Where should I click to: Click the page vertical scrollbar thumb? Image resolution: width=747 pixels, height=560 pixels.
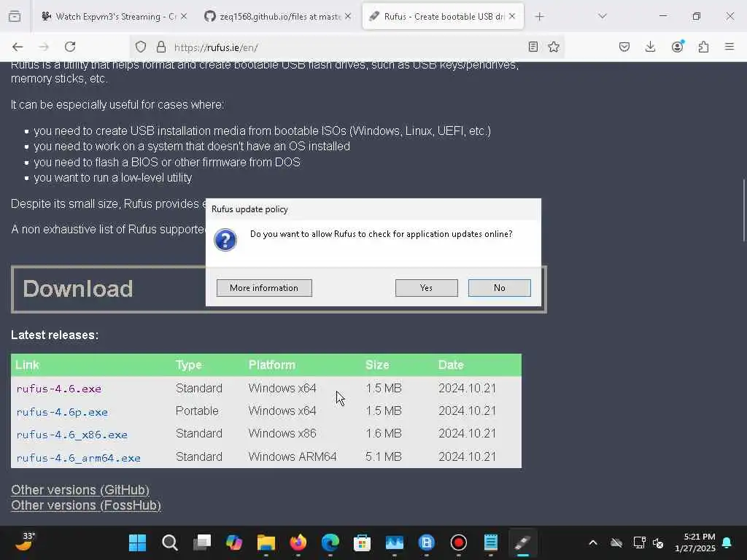(743, 209)
